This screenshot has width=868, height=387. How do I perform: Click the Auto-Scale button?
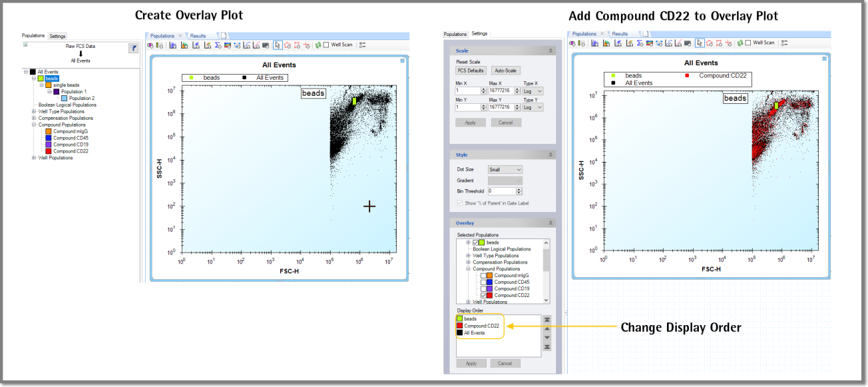click(507, 71)
